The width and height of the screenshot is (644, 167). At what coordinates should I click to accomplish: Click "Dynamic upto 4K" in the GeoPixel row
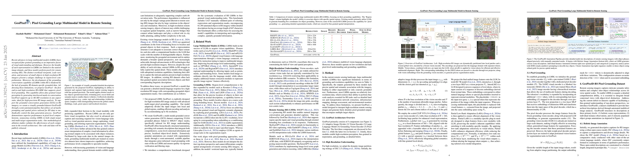coord(312,55)
